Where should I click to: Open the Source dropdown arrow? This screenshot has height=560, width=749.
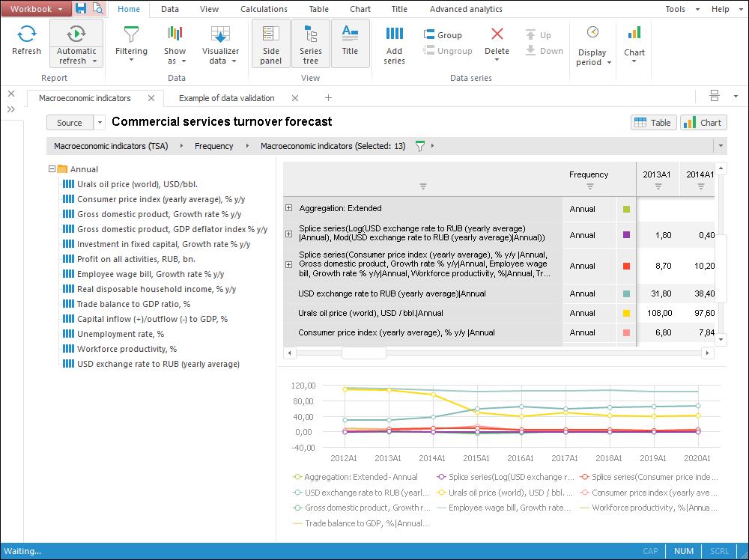click(x=100, y=123)
